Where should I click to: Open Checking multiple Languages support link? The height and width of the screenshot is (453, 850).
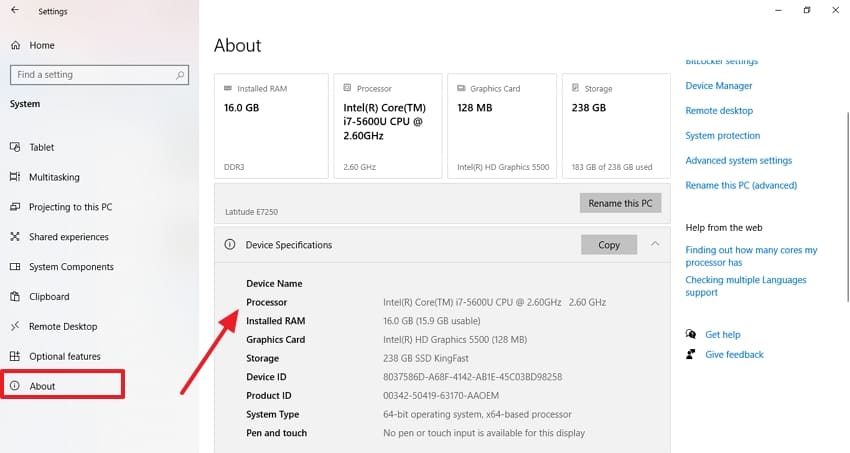coord(745,286)
